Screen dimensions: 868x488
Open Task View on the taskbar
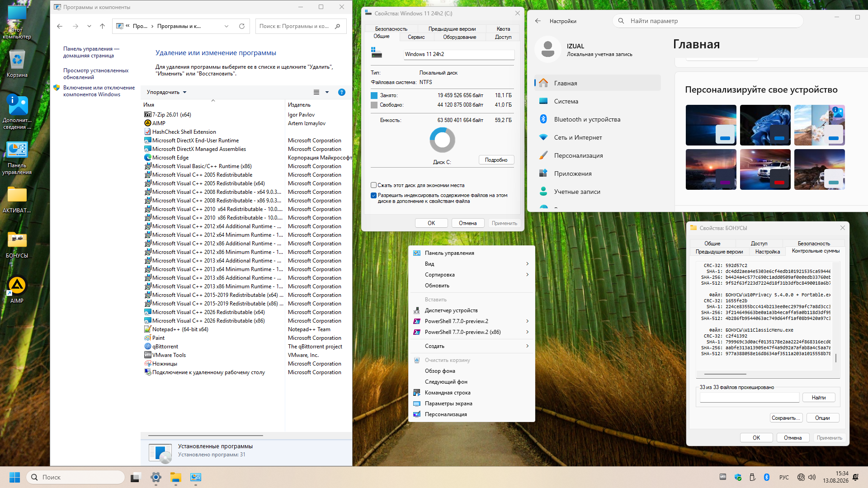click(x=136, y=477)
